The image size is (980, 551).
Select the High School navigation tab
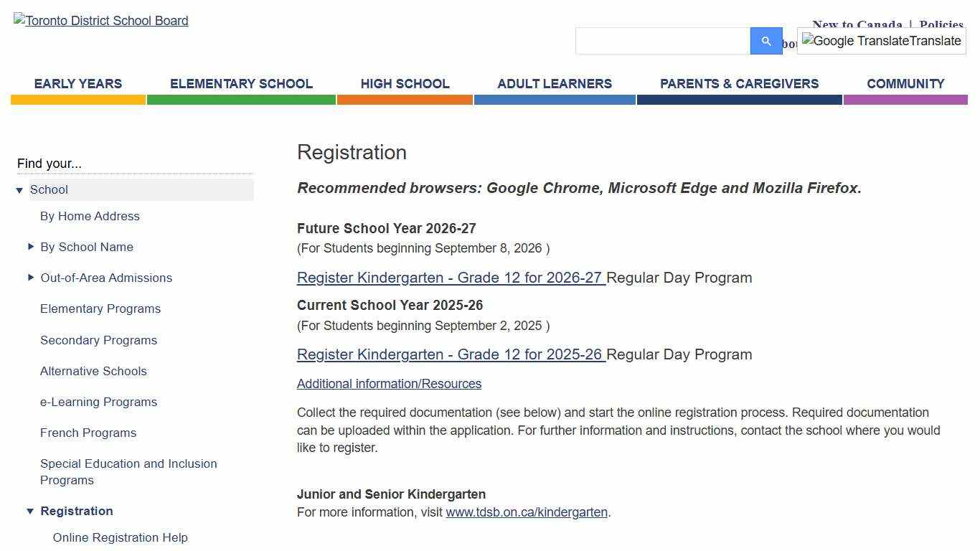405,84
